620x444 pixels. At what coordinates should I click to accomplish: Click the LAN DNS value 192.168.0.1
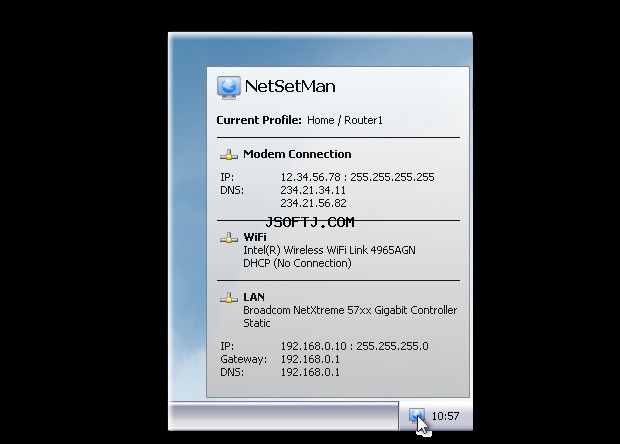point(310,372)
